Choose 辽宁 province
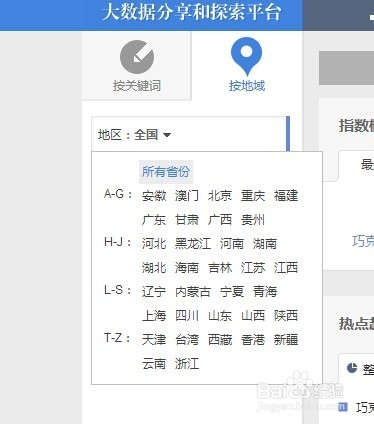Screen dimensions: 374x424 tap(154, 292)
